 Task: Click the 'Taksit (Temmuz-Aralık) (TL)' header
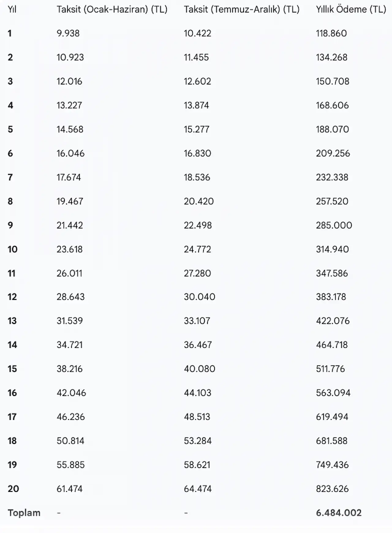(x=241, y=9)
